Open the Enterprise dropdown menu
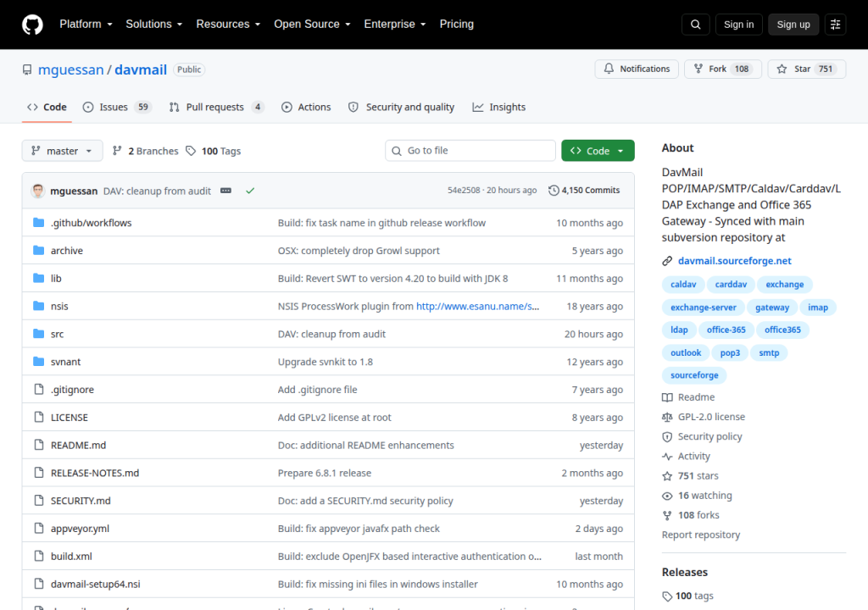868x610 pixels. pyautogui.click(x=395, y=25)
